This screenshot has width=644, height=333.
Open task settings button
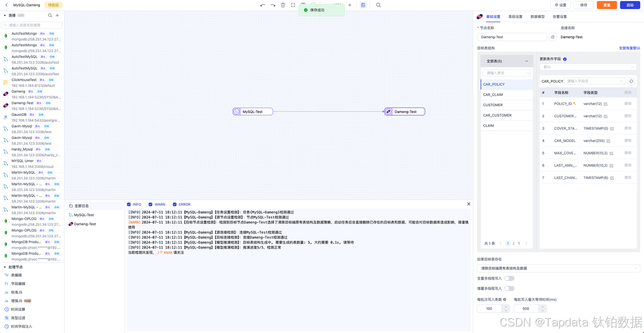pos(560,5)
